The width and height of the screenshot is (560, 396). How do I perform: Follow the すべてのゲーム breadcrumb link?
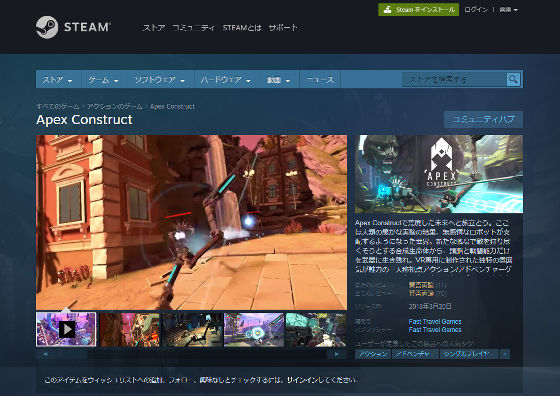pos(58,106)
